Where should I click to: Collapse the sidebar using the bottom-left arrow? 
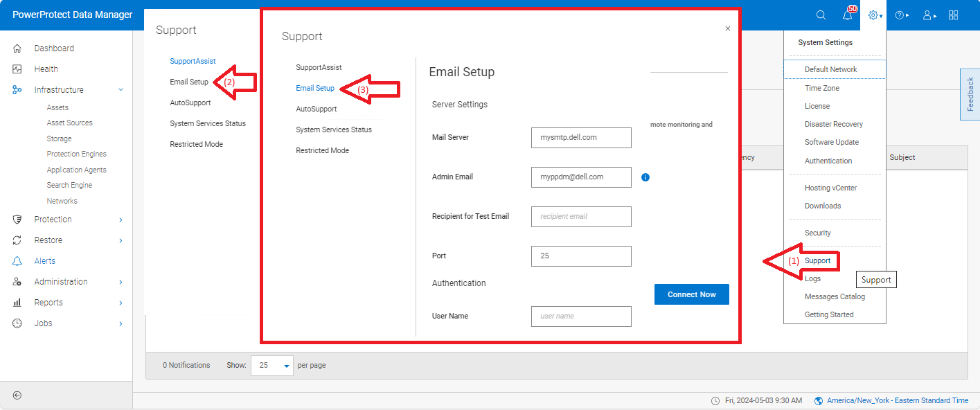coord(17,395)
